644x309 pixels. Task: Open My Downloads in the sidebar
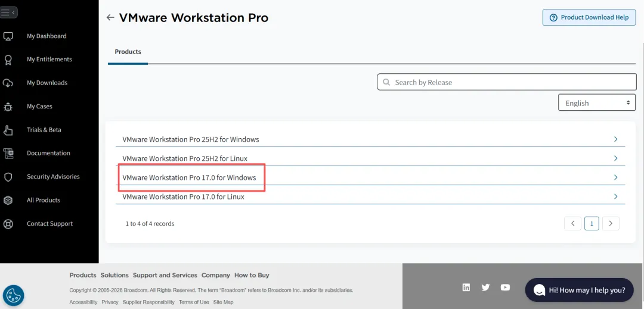(x=47, y=83)
